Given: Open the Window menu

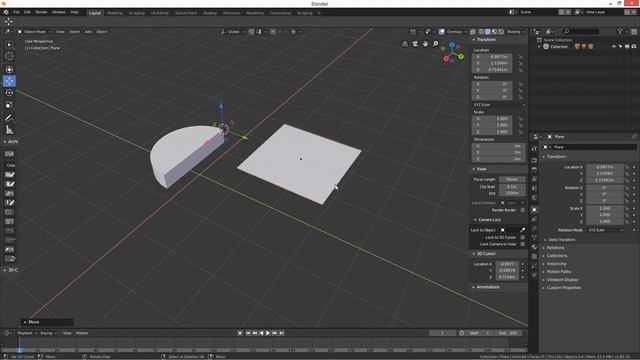Looking at the screenshot, I should (x=59, y=12).
